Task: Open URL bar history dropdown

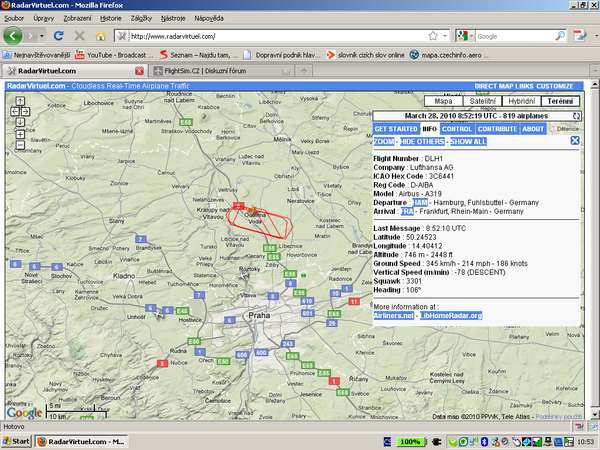Action: pos(445,36)
